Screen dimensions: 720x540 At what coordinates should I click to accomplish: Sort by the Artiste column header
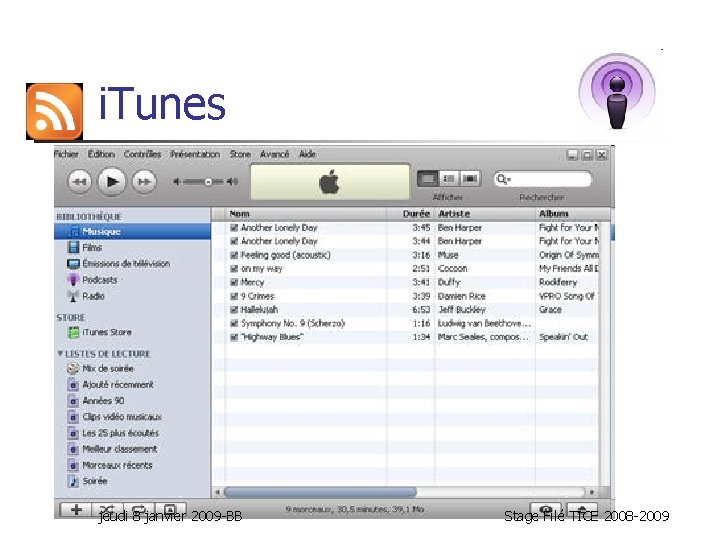click(485, 214)
